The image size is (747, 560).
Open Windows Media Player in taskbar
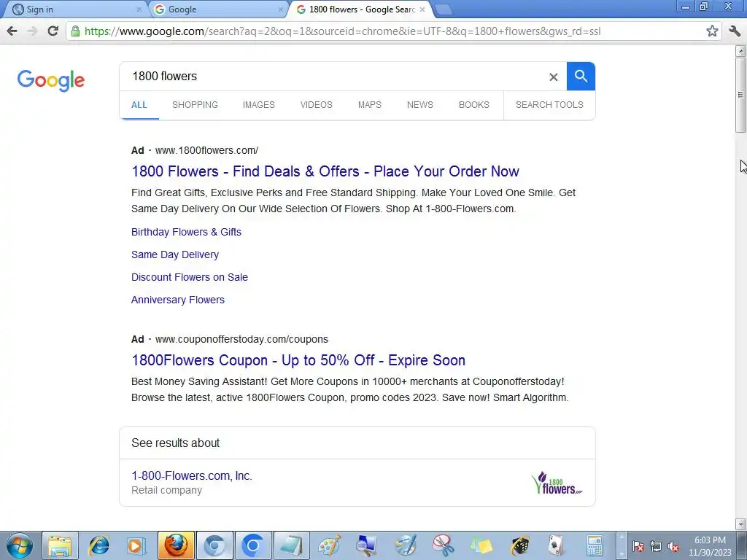(x=136, y=545)
